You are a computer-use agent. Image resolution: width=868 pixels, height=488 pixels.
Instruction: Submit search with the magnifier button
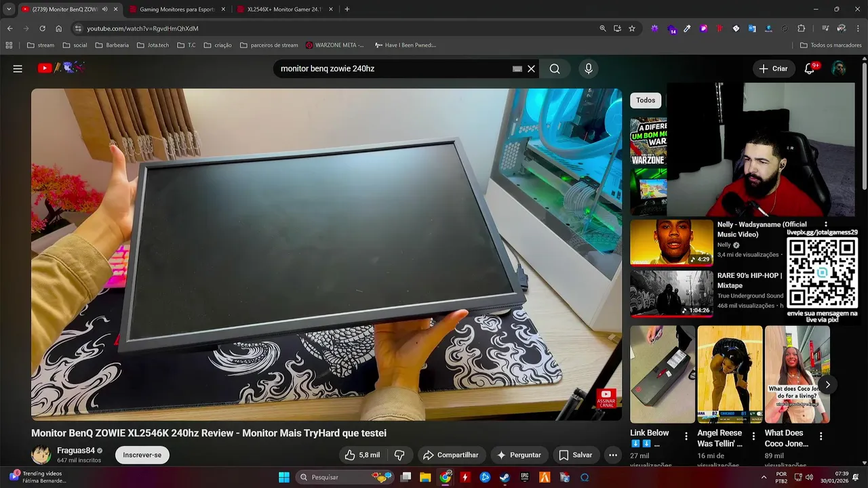(x=555, y=68)
